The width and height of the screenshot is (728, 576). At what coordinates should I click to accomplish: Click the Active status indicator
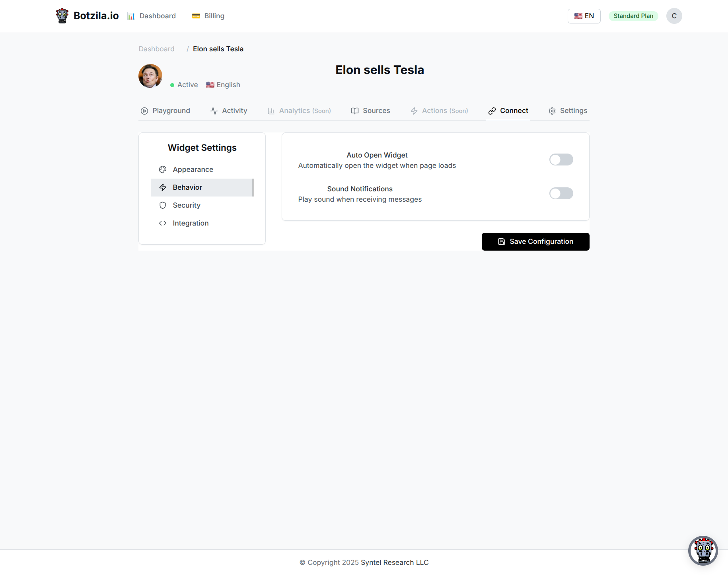pos(184,85)
